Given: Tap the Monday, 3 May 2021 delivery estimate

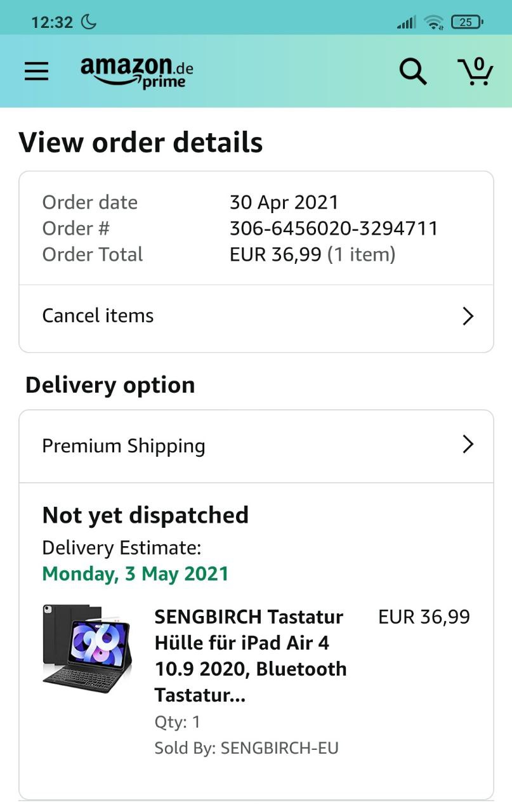Looking at the screenshot, I should 135,573.
